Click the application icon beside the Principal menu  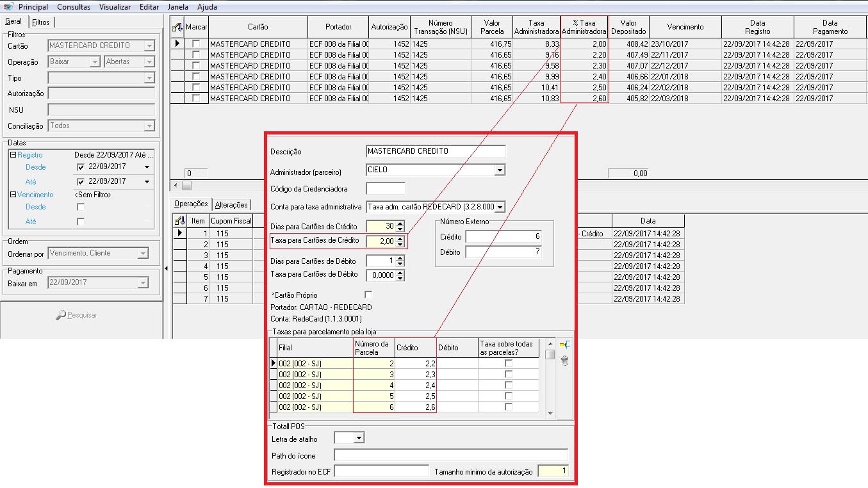coord(8,6)
